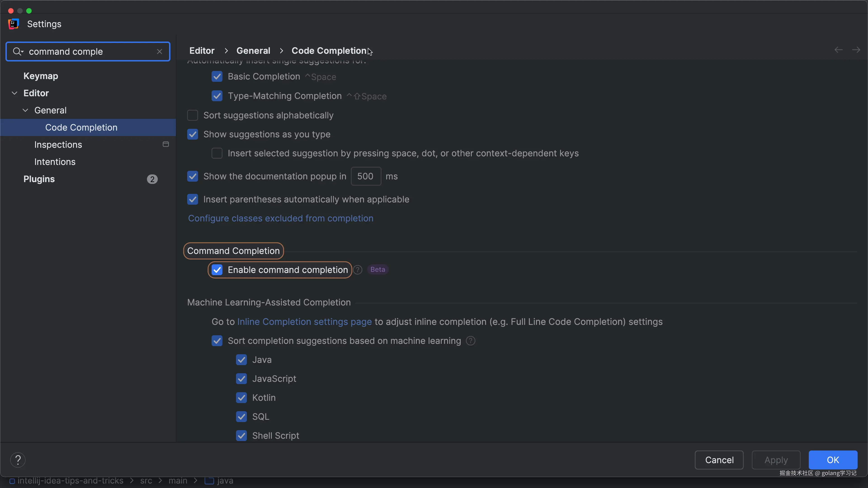Click the Inspections project-level settings icon
This screenshot has height=488, width=868.
tap(165, 145)
